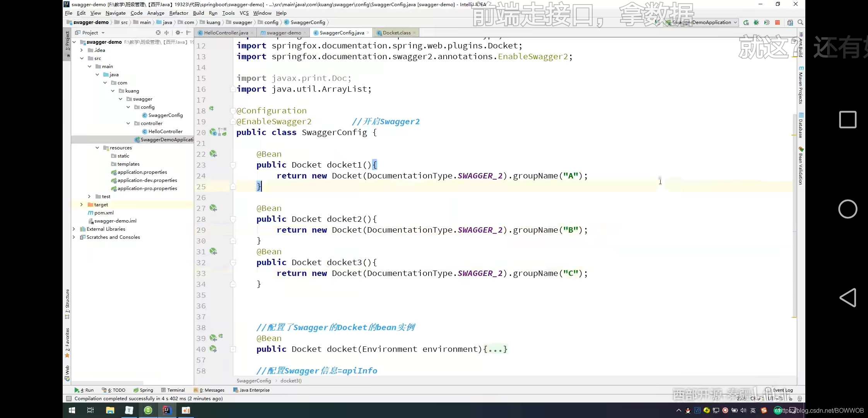Switch to the HelloController.java tab
The image size is (868, 418).
[226, 33]
